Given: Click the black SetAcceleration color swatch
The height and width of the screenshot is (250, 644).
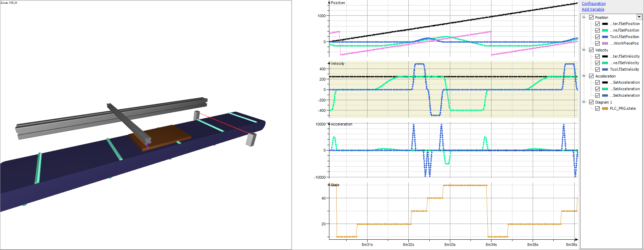Looking at the screenshot, I should [x=605, y=82].
